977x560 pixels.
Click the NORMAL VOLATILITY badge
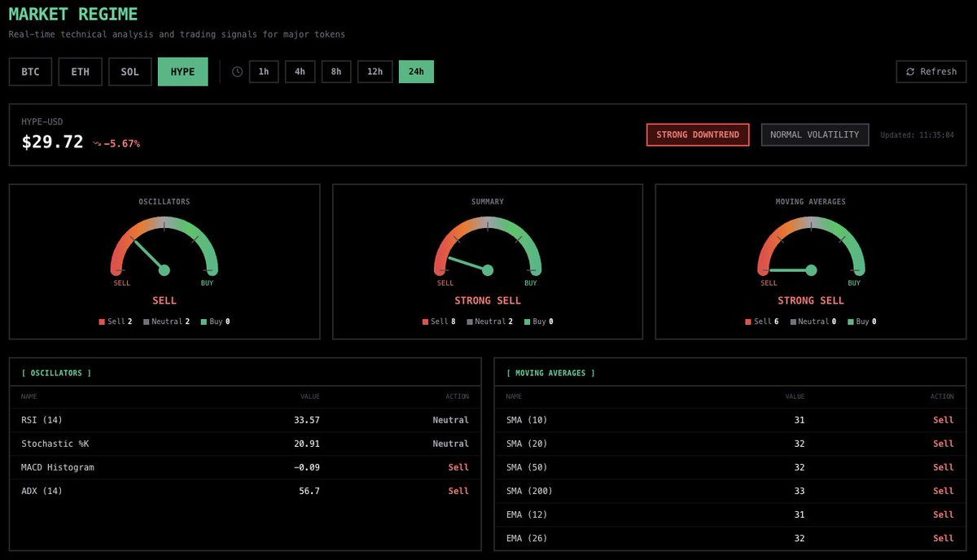pyautogui.click(x=815, y=135)
